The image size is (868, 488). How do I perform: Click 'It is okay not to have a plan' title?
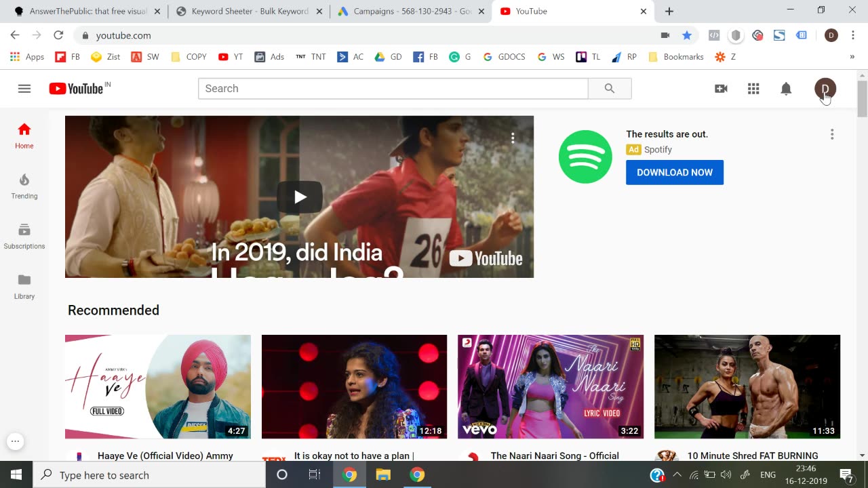pyautogui.click(x=354, y=455)
